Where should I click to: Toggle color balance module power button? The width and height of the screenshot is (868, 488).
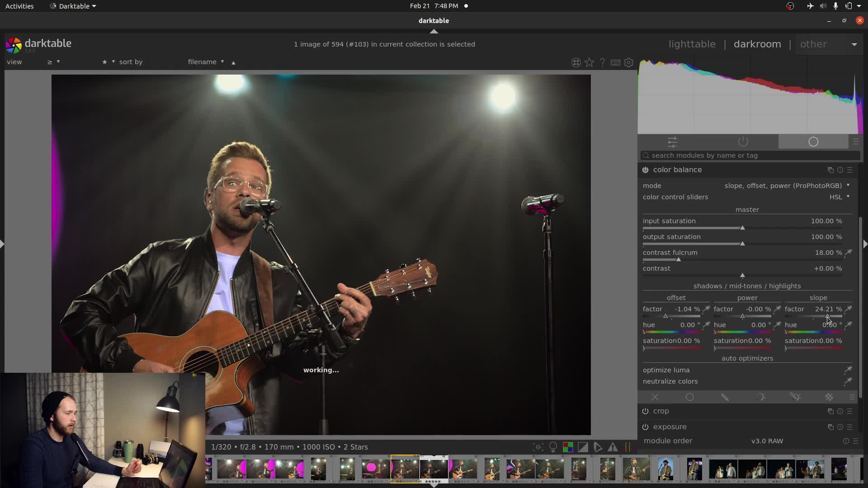pyautogui.click(x=646, y=170)
